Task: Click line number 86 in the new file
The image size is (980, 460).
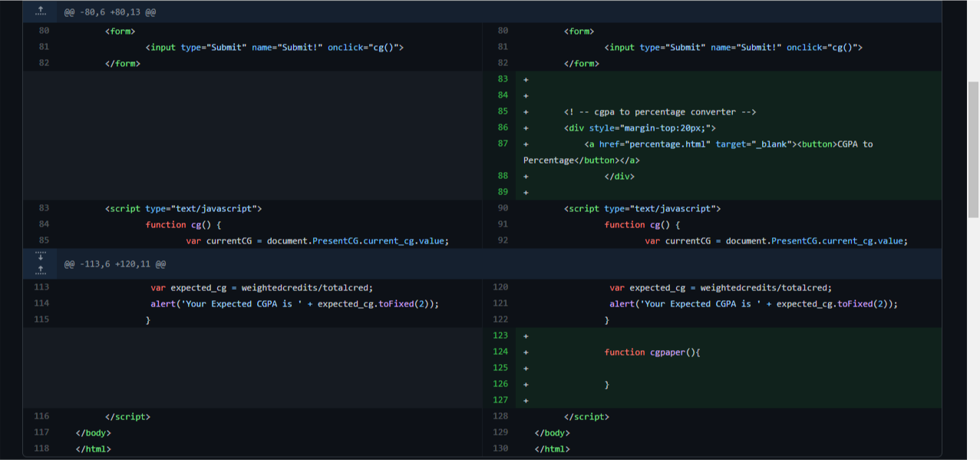Action: [503, 127]
